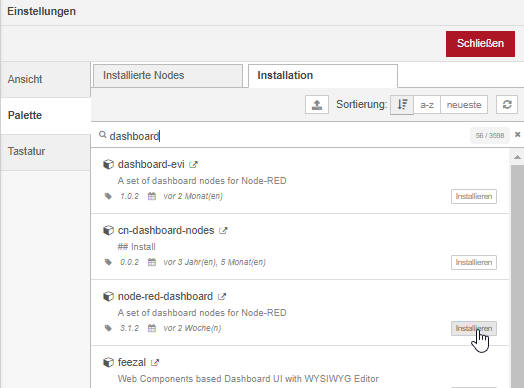Click 'vor 2 Woche(n)' date text
The image size is (524, 388).
tap(192, 328)
